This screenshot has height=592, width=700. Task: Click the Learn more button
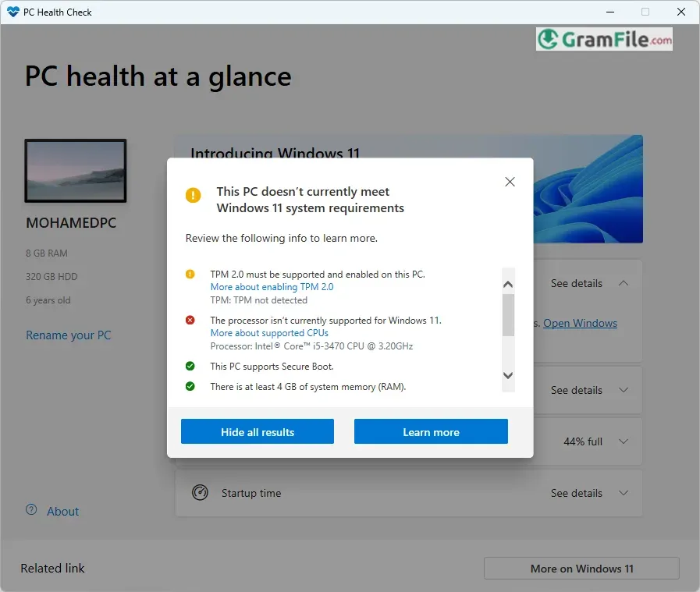coord(431,431)
